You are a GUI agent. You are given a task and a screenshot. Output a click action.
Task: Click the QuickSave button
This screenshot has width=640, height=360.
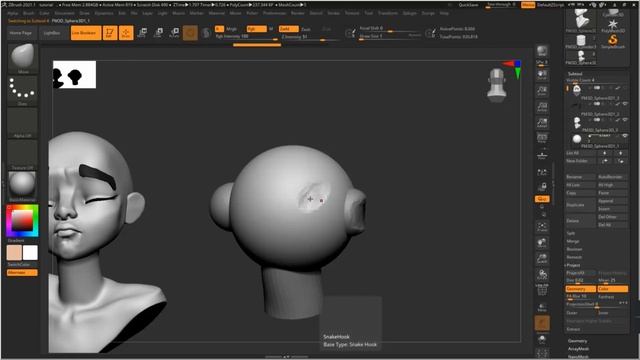click(x=468, y=5)
